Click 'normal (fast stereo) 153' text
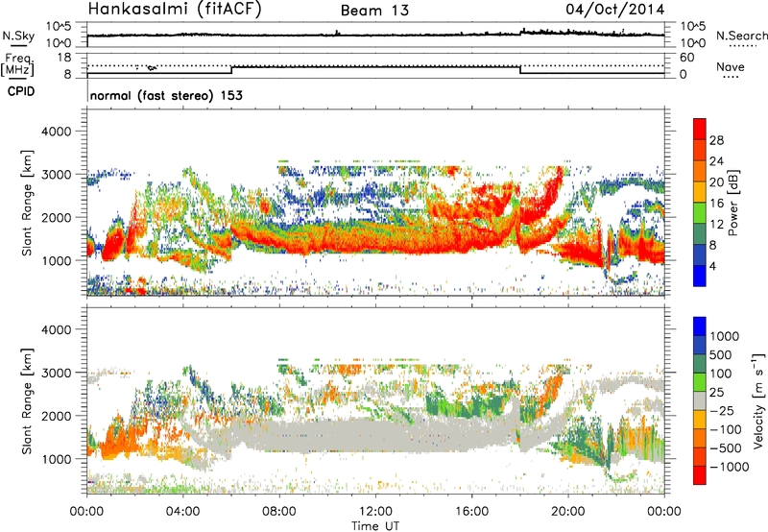The height and width of the screenshot is (532, 768). point(166,95)
